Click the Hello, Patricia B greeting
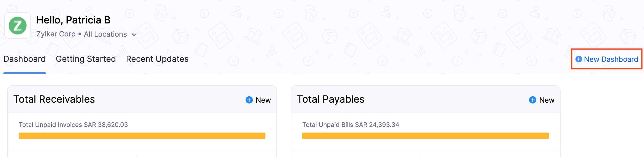644x157 pixels. (73, 20)
